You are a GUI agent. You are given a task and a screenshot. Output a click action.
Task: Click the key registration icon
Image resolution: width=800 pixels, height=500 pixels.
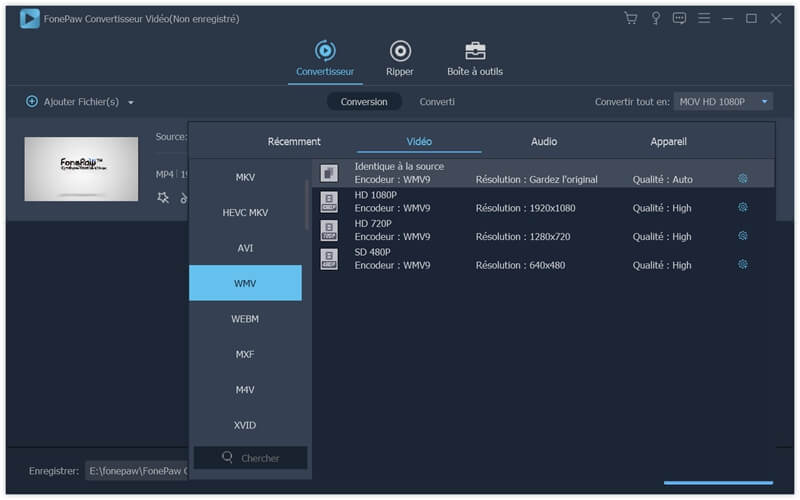656,18
